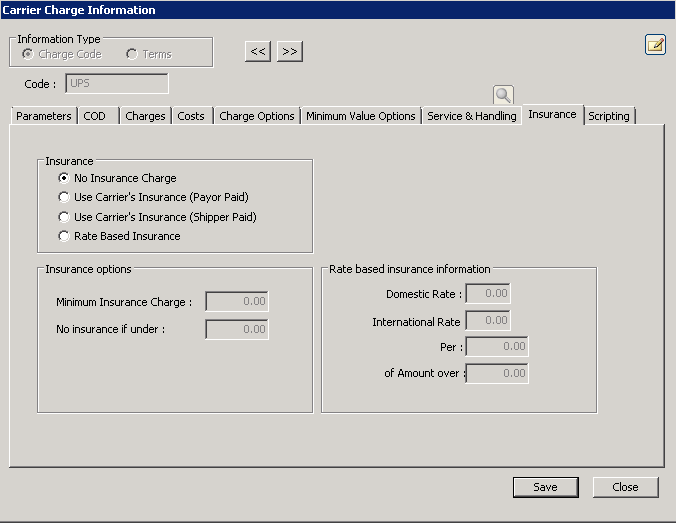Switch to Minimum Value Options tab

(x=360, y=116)
